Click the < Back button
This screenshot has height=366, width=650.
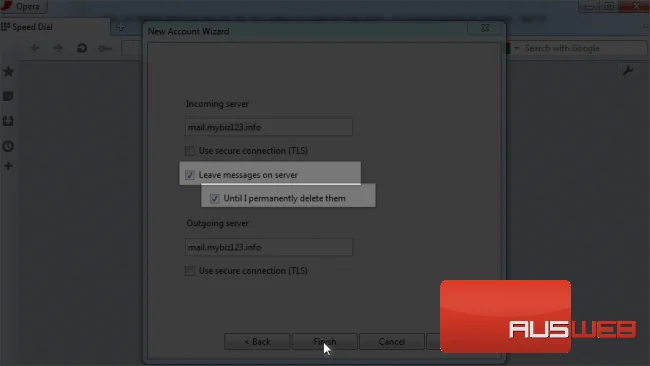(x=257, y=342)
